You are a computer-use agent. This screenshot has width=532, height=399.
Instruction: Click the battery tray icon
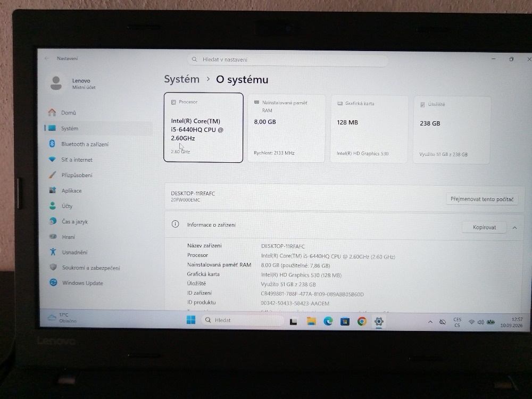point(491,322)
